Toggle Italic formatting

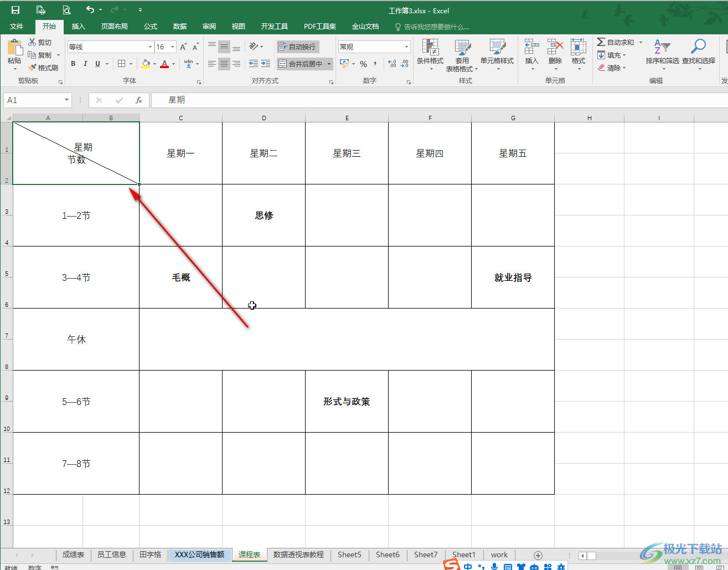pyautogui.click(x=85, y=64)
